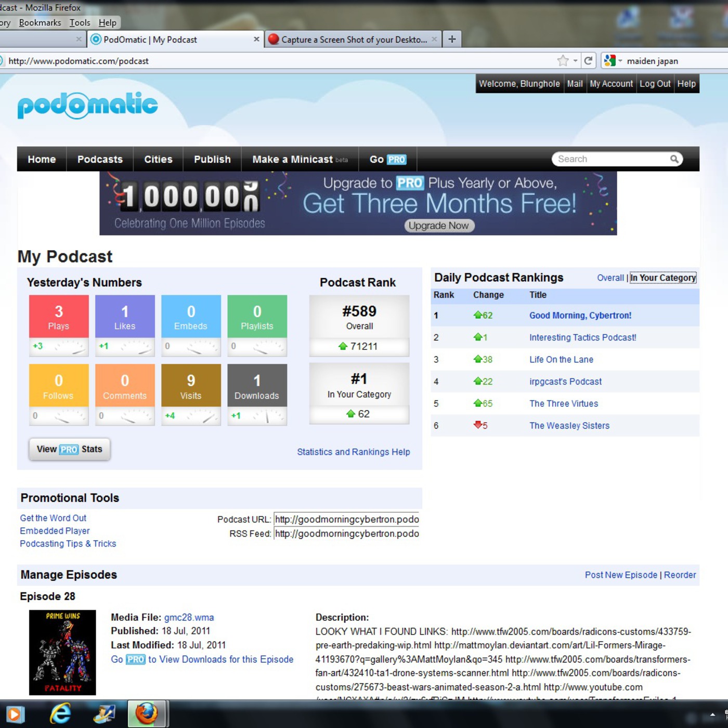Open the Tools menu
Image resolution: width=728 pixels, height=728 pixels.
pos(80,22)
